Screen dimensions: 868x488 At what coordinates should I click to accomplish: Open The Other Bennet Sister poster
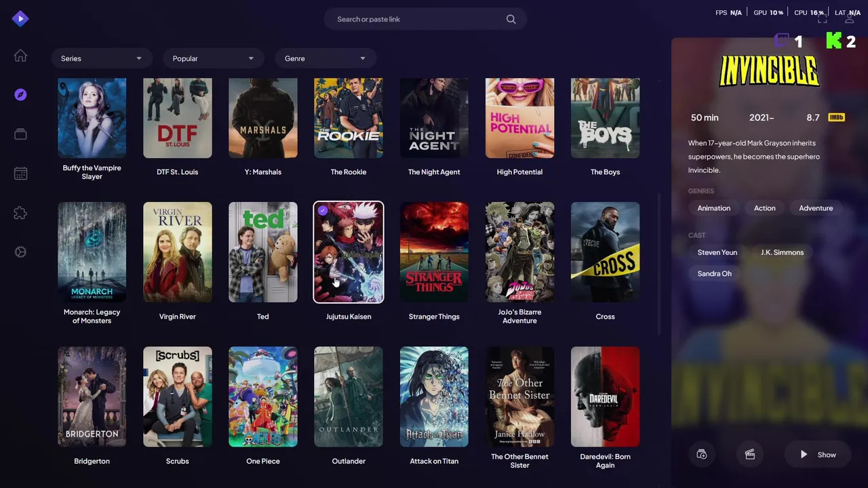point(519,396)
